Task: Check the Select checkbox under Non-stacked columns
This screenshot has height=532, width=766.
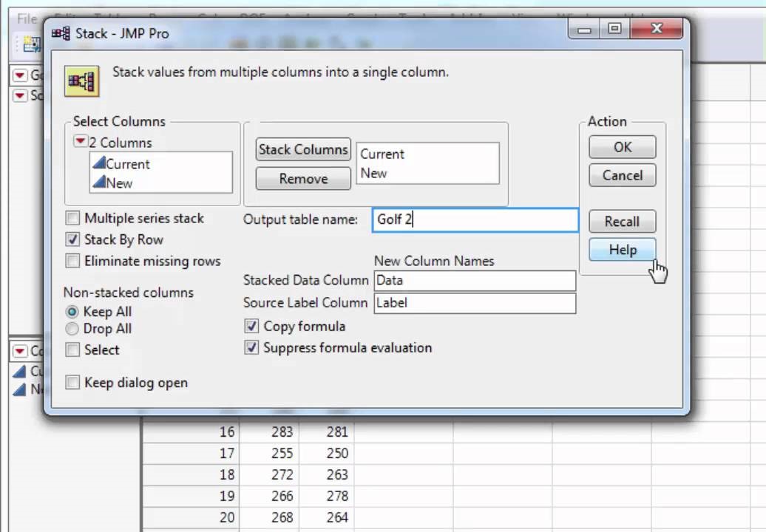Action: [x=72, y=349]
